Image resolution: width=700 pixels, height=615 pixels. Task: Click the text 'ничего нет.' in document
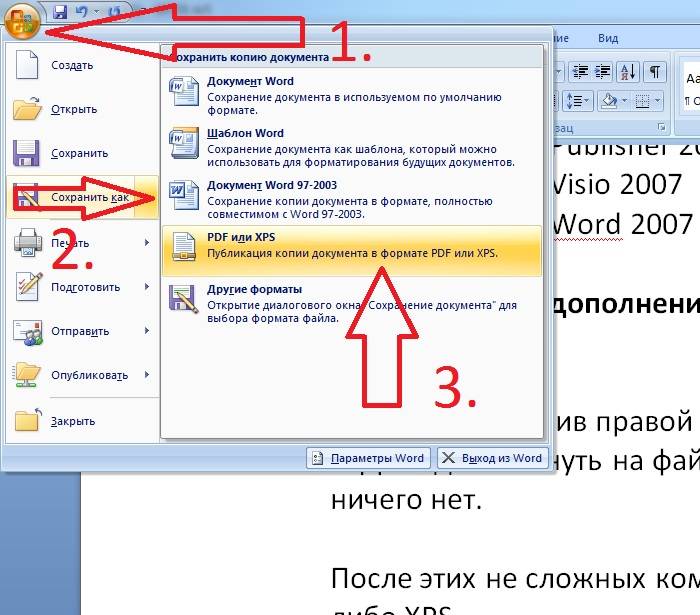click(x=406, y=500)
